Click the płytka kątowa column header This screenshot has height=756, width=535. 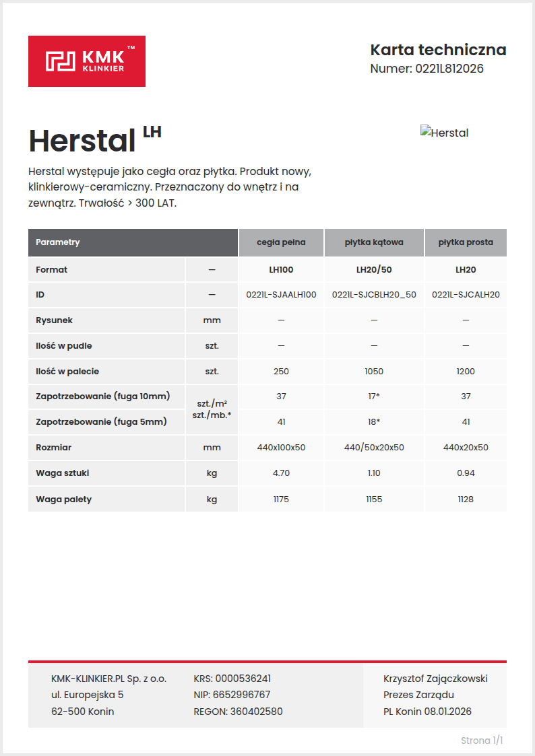(374, 242)
